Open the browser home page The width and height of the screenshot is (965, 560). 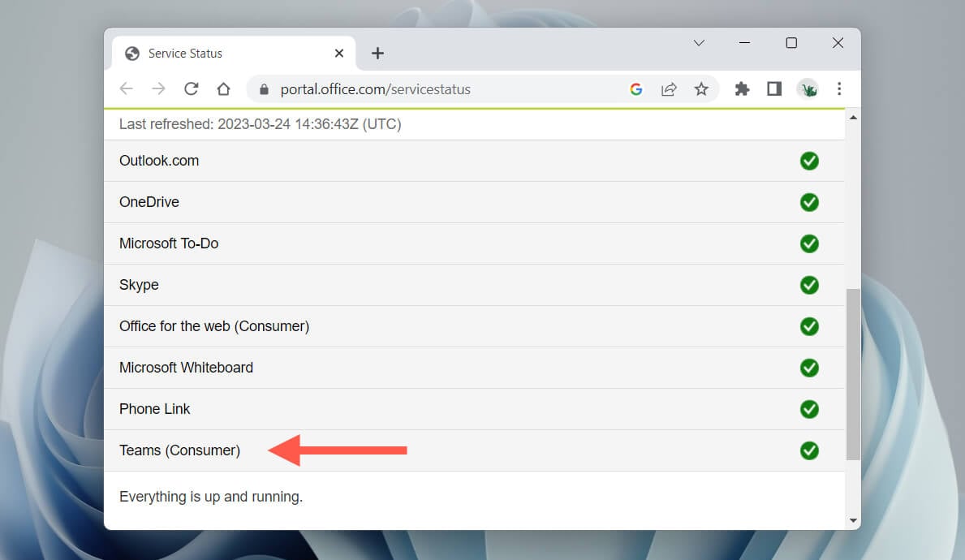223,88
